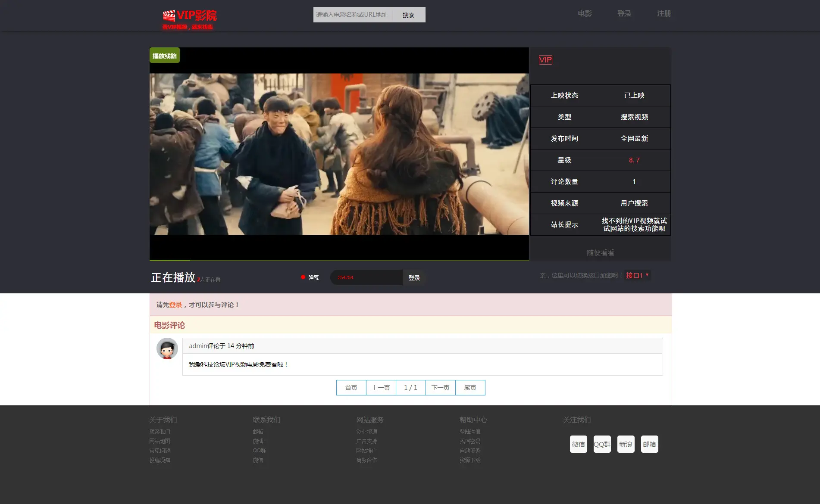Click the comment text 我爱科技论坛VIP视频电影免费看啦！
The image size is (820, 504).
[238, 364]
